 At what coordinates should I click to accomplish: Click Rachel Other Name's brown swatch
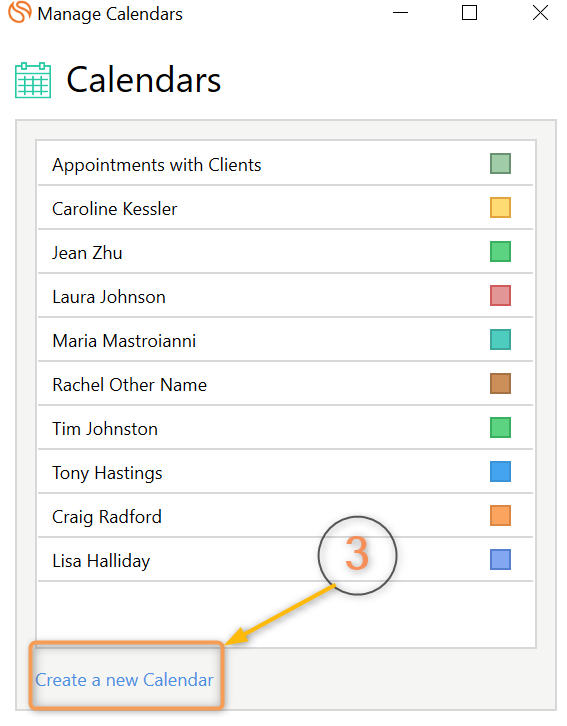pyautogui.click(x=500, y=383)
